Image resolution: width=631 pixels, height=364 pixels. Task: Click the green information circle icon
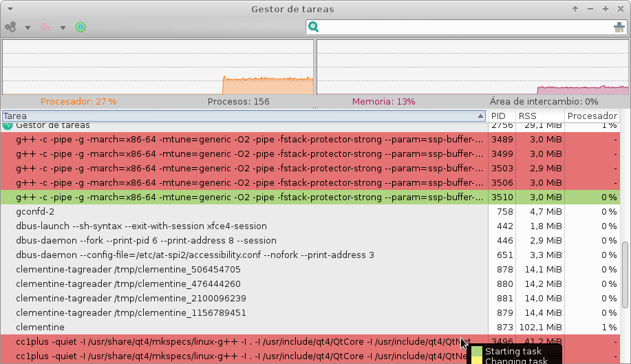(x=81, y=27)
